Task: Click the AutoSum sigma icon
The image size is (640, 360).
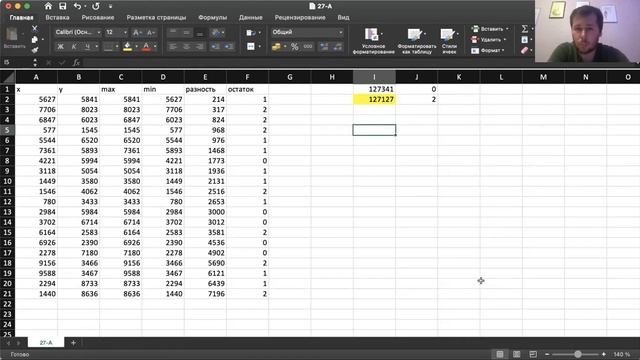Action: coord(524,29)
